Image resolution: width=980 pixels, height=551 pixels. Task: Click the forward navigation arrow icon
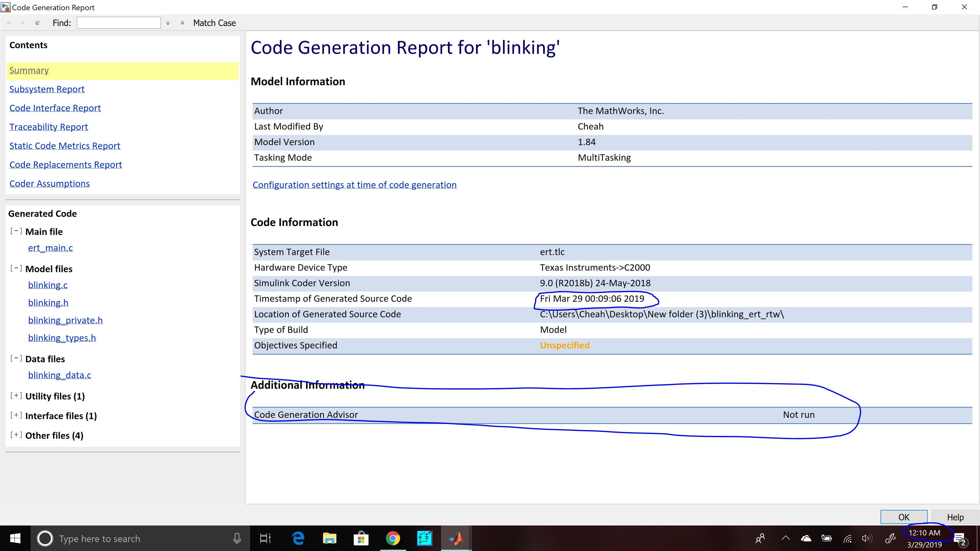tap(23, 23)
